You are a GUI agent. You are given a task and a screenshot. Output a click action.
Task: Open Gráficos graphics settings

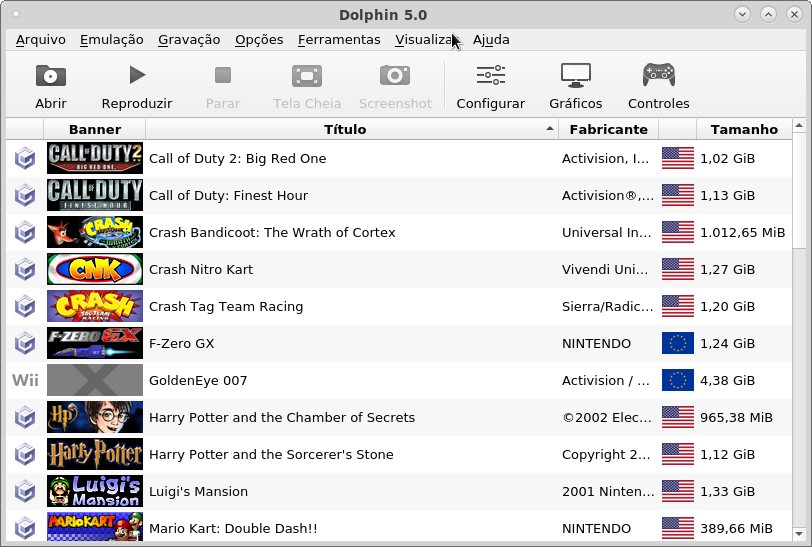pos(576,76)
